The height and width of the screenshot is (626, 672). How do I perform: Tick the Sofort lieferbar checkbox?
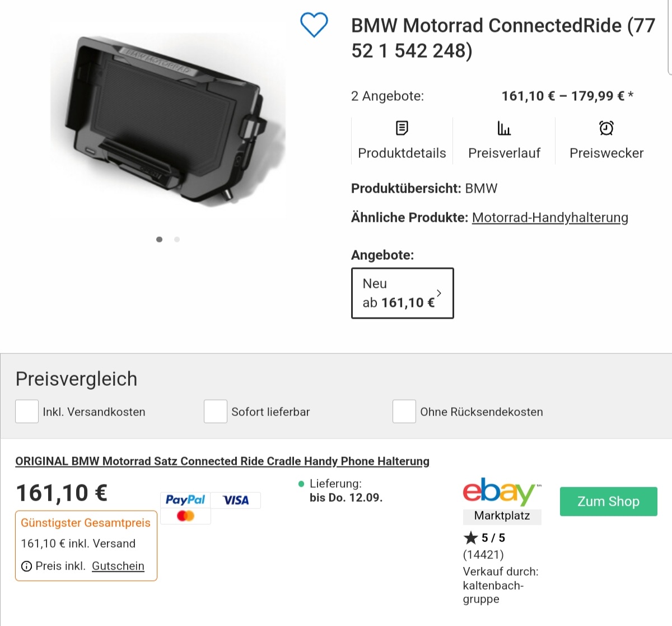pos(216,412)
